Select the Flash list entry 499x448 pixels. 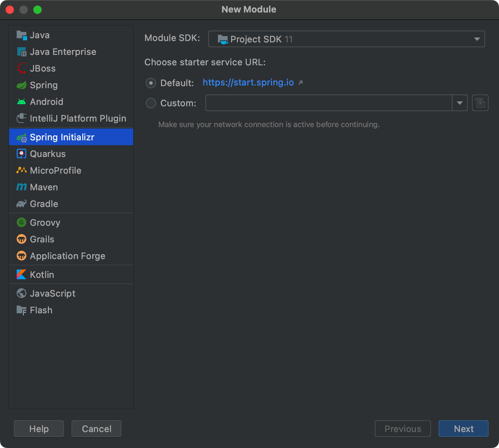(x=71, y=310)
